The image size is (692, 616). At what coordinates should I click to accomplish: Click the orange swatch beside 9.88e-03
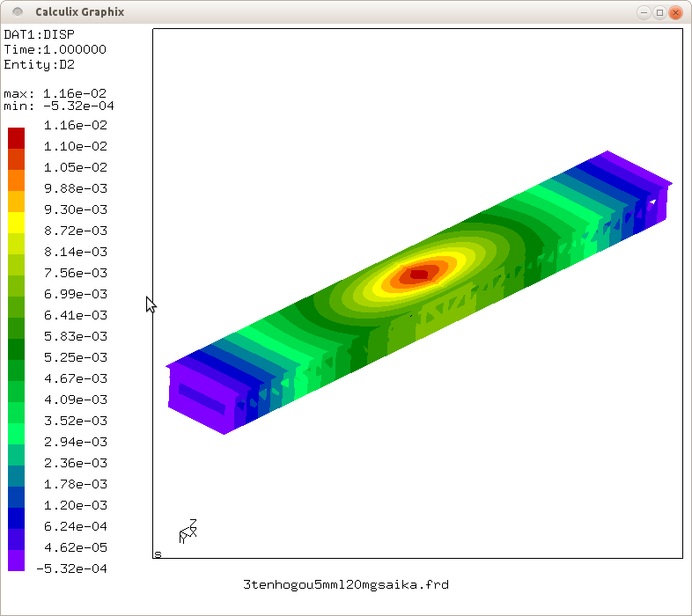(17, 180)
